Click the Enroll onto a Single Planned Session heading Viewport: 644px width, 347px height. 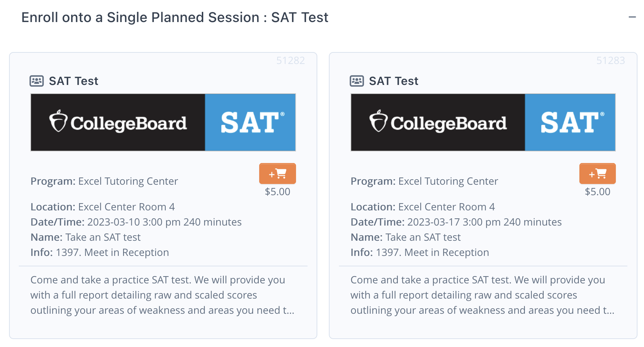[x=175, y=17]
